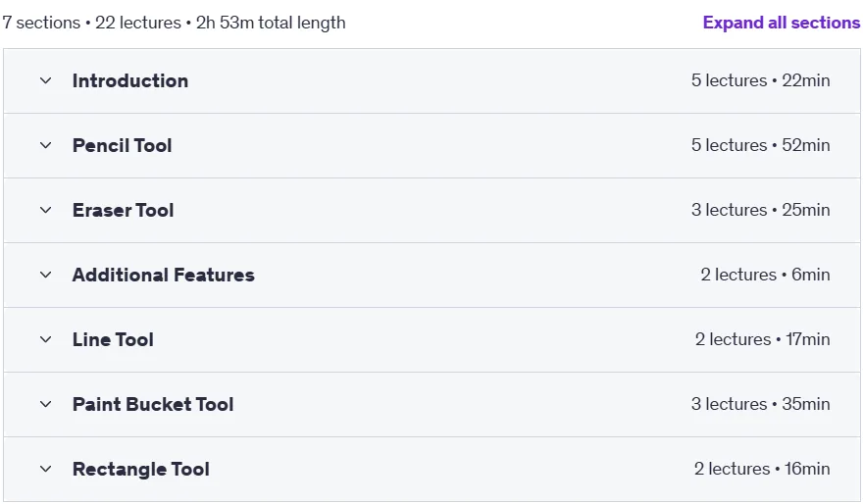The height and width of the screenshot is (504, 863).
Task: Click the Paint Bucket Tool chevron icon
Action: click(x=46, y=404)
